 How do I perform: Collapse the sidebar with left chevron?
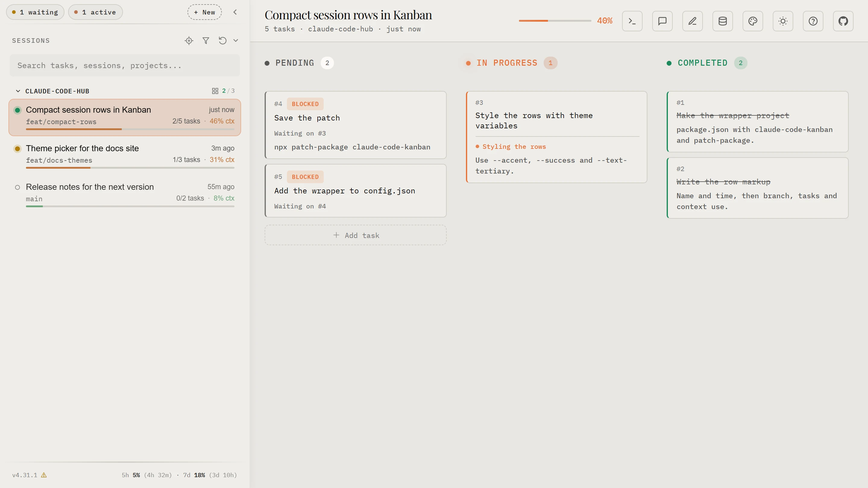coord(235,12)
